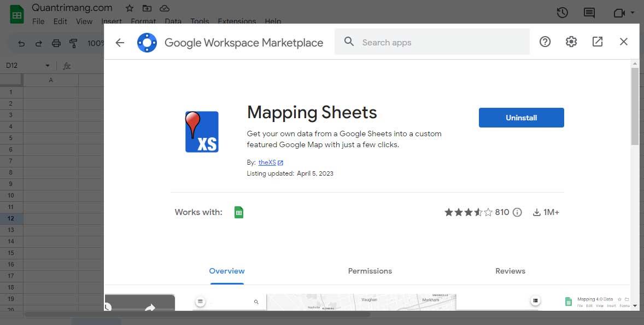Click the star rating display
The height and width of the screenshot is (325, 644).
[468, 212]
